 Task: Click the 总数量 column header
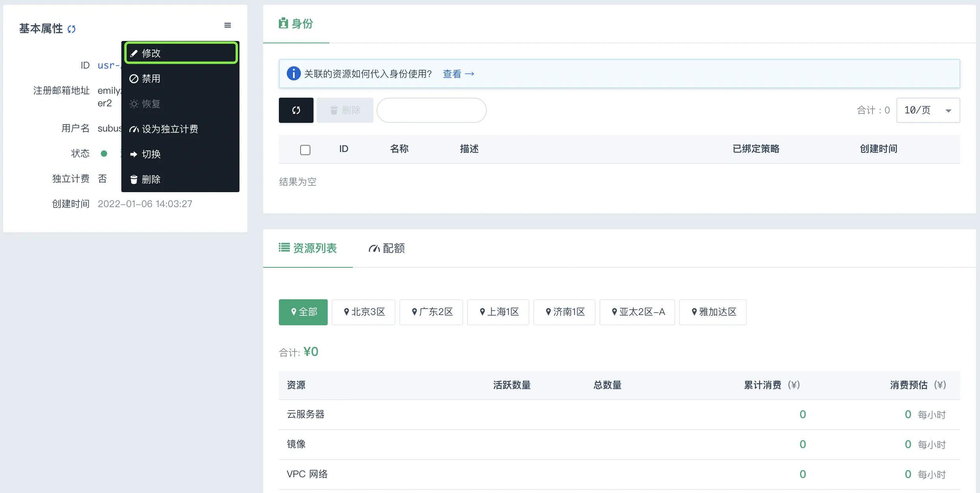607,385
